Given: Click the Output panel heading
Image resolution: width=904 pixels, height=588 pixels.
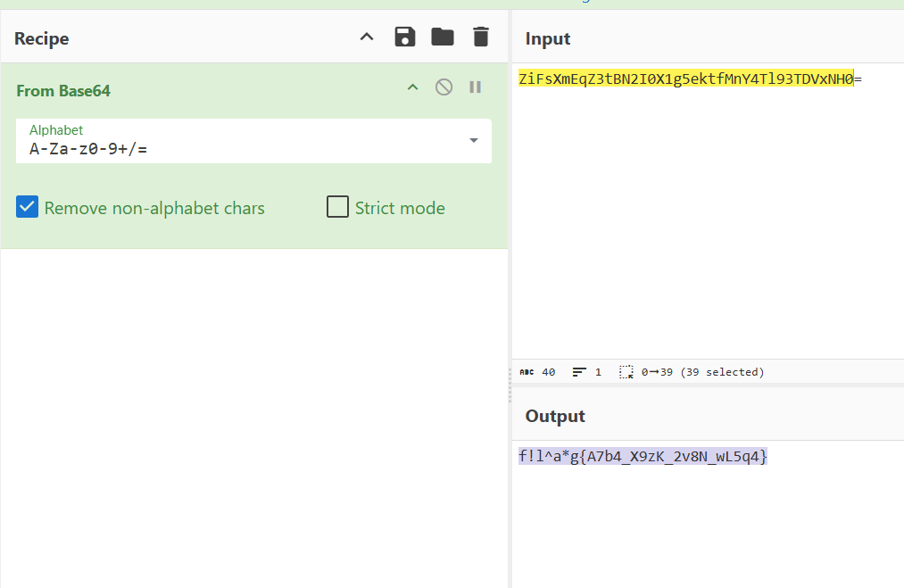Looking at the screenshot, I should point(555,416).
